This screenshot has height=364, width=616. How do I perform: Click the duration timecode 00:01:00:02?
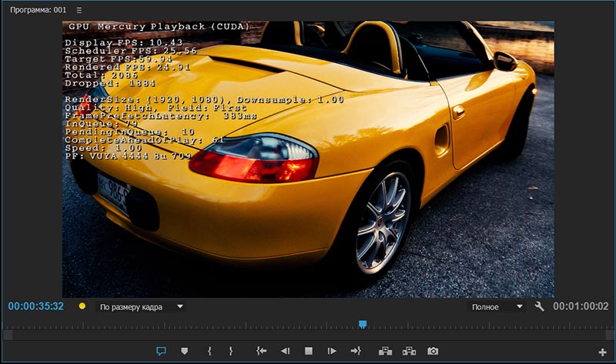581,306
